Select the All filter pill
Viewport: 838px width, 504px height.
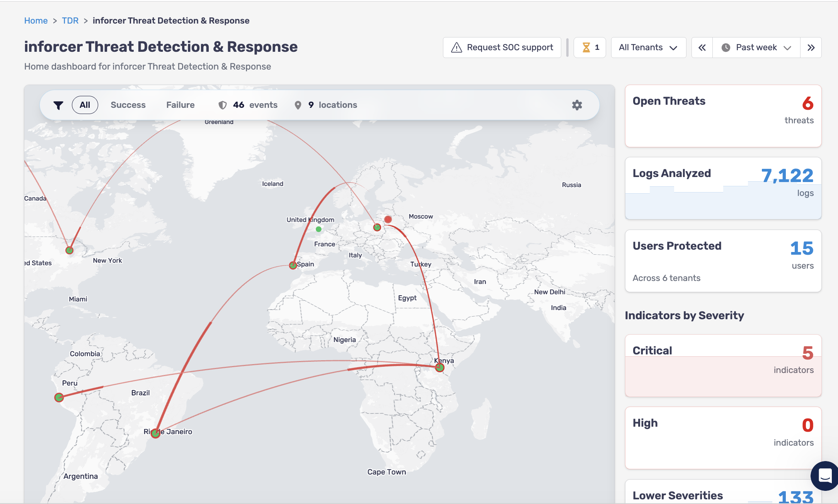tap(85, 105)
